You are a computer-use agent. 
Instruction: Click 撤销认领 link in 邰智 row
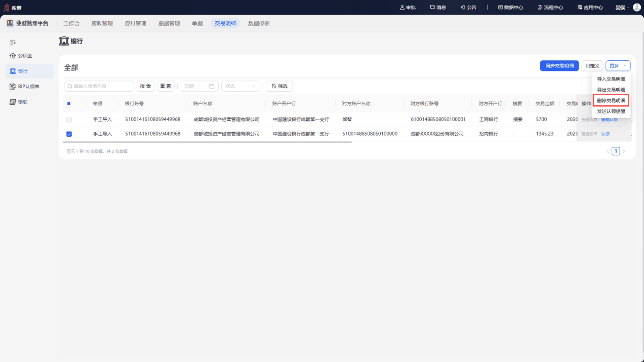610,119
